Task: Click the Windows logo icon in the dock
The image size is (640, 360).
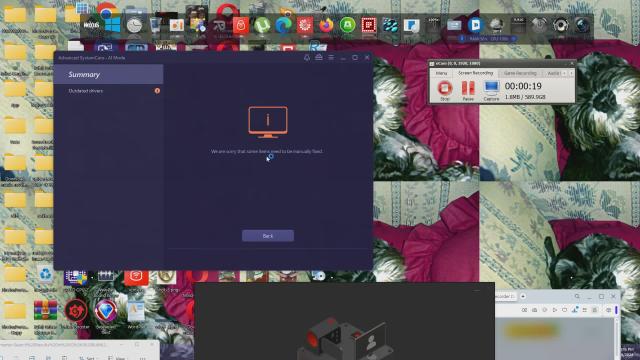Action: 113,25
